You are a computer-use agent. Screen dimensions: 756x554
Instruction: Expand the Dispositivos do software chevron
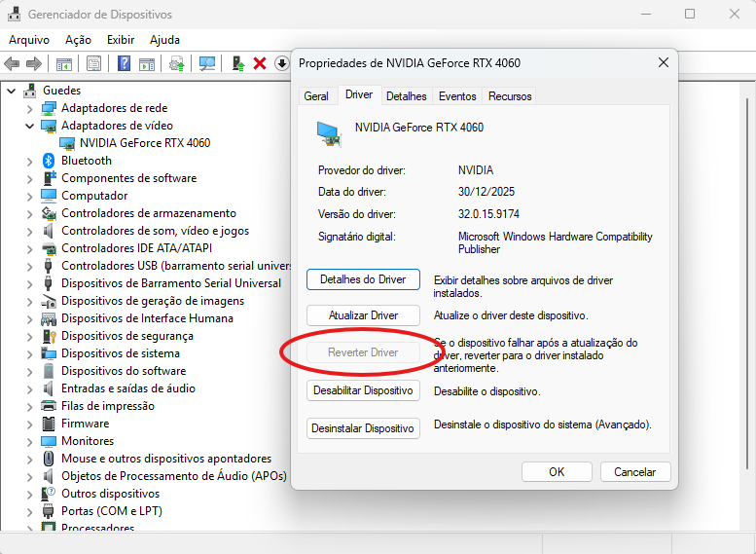[29, 372]
